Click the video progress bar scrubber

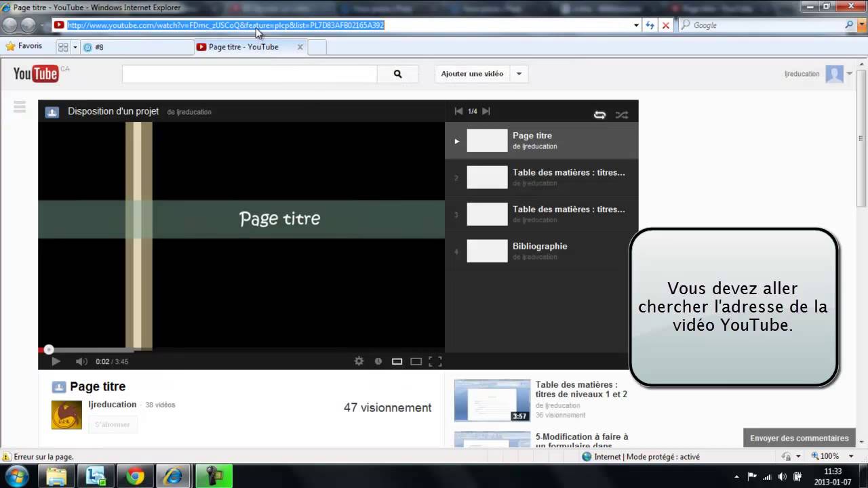click(48, 350)
